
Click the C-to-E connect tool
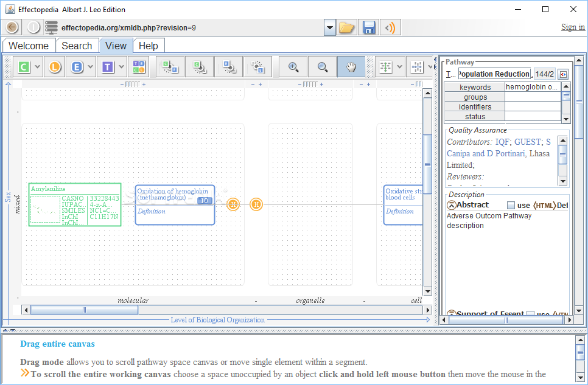pyautogui.click(x=170, y=67)
